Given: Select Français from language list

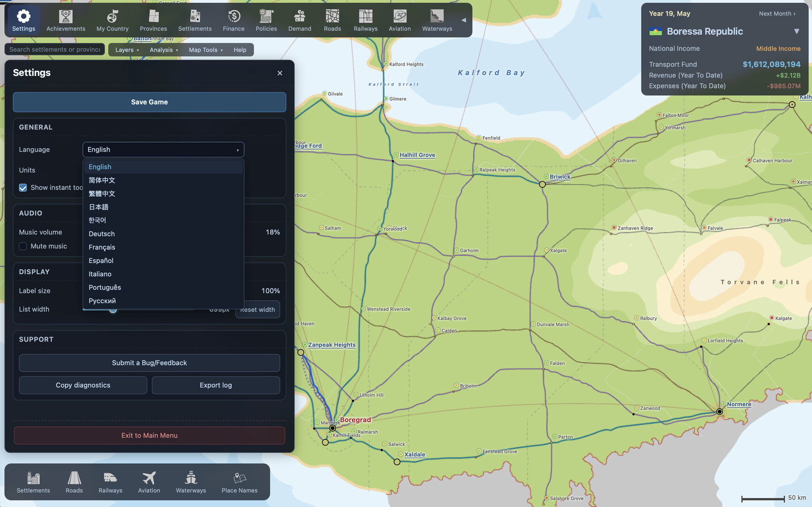Looking at the screenshot, I should 163,247.
